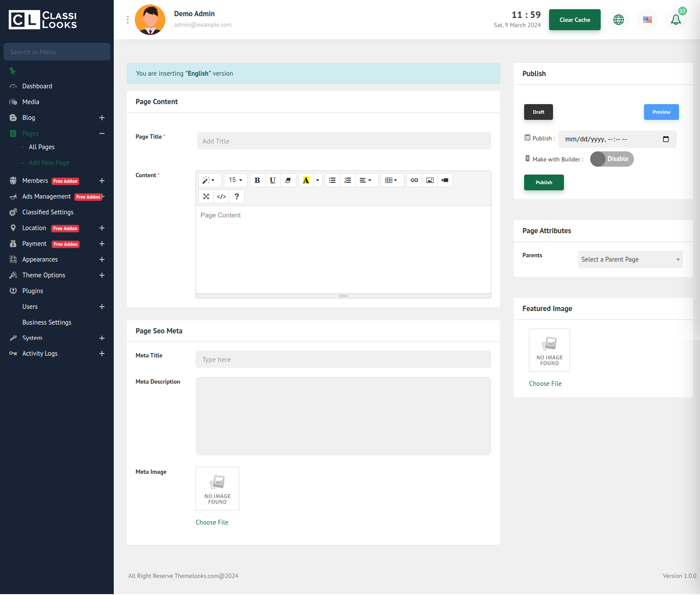Toggle fullscreen mode in the editor

(x=206, y=196)
